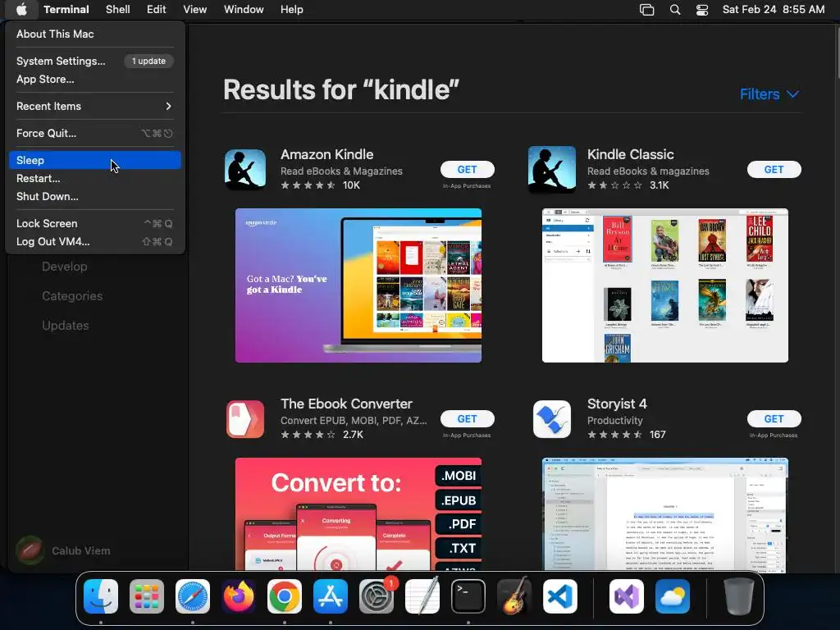840x630 pixels.
Task: View the Amazon Kindle screenshot preview
Action: tap(358, 285)
